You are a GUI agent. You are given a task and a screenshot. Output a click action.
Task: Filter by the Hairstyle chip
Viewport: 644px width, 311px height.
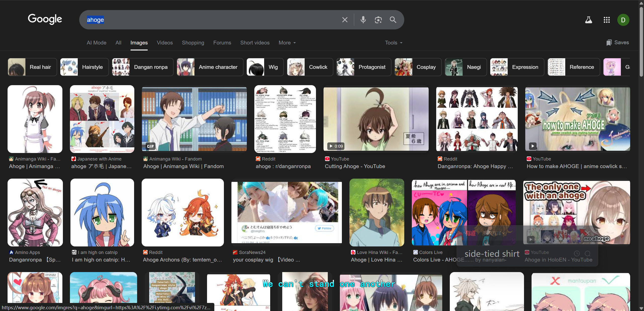tap(84, 67)
